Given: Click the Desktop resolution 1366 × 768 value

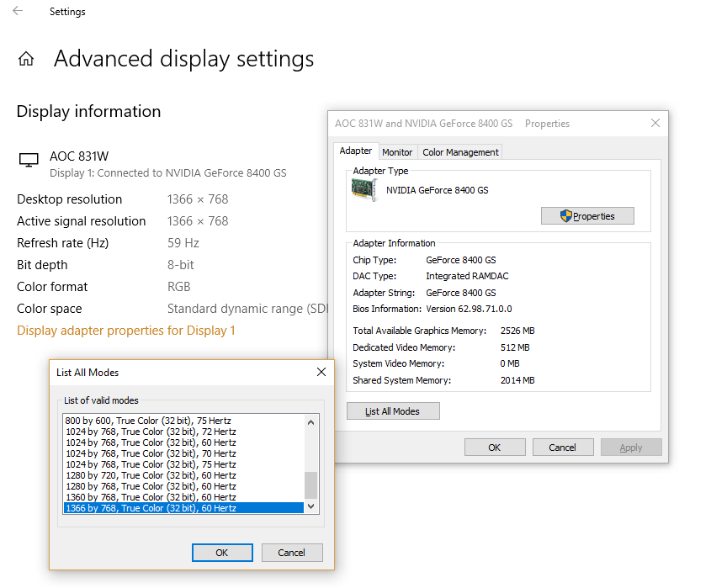Looking at the screenshot, I should tap(198, 199).
